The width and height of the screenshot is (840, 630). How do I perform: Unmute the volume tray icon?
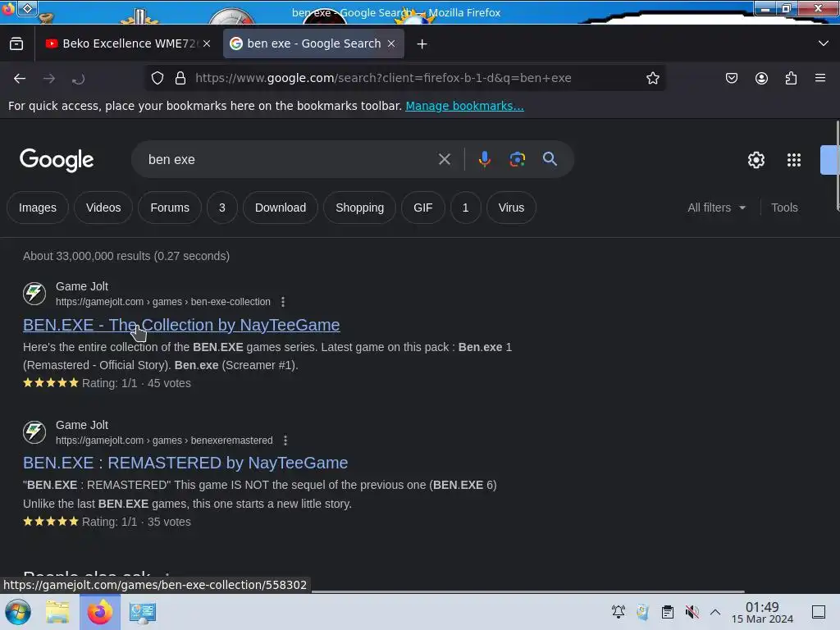pos(692,612)
